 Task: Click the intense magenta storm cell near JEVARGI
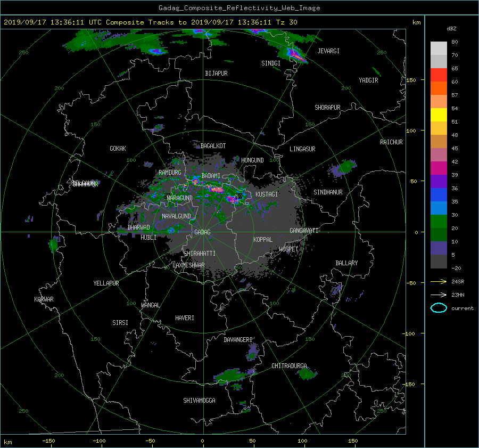point(296,55)
